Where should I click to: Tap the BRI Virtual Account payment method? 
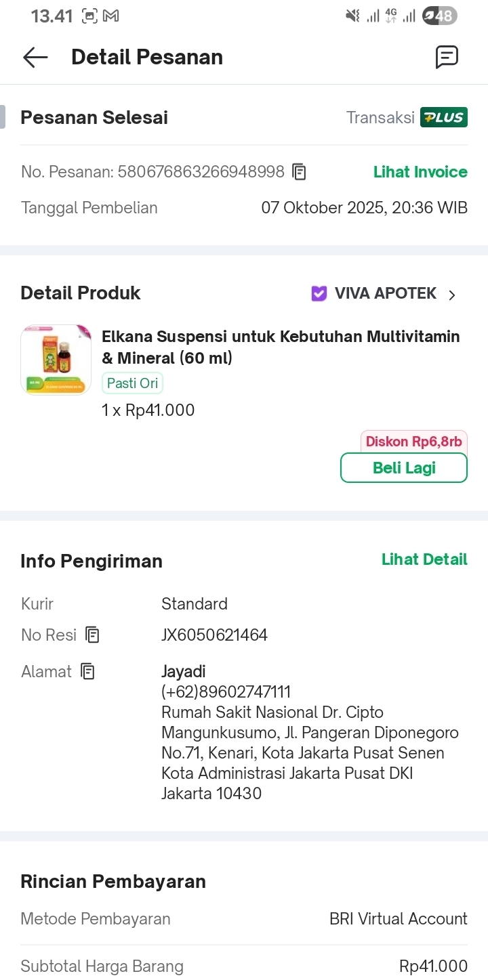[398, 919]
